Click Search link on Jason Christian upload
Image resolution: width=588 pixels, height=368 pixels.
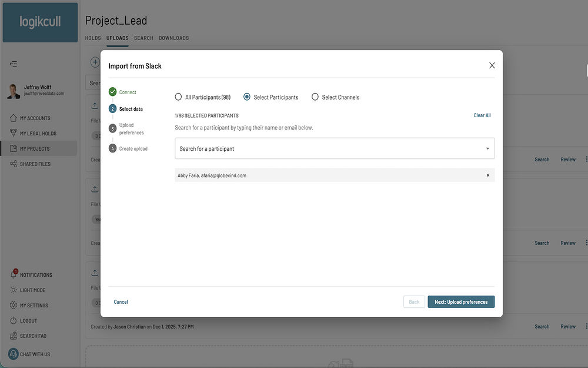click(542, 327)
